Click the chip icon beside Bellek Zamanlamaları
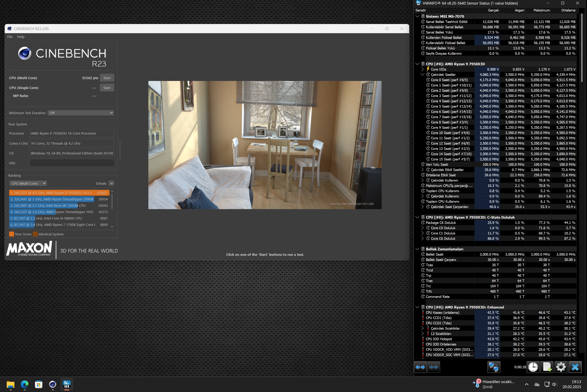The width and height of the screenshot is (587, 392). point(423,249)
